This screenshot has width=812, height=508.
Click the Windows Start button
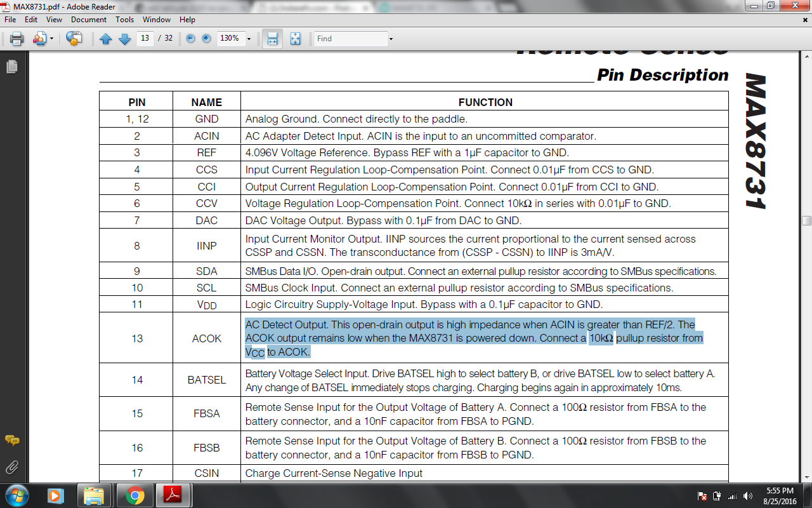pyautogui.click(x=16, y=495)
